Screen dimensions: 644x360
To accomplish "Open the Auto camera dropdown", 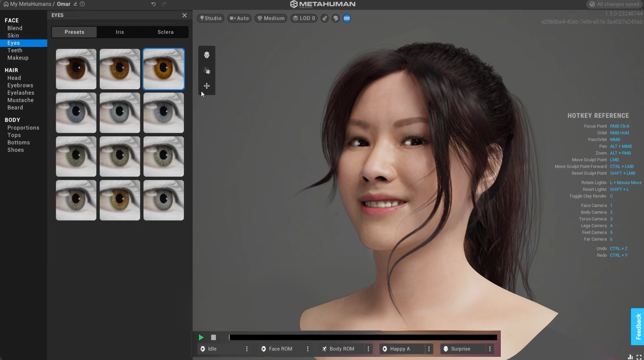I will pos(239,18).
